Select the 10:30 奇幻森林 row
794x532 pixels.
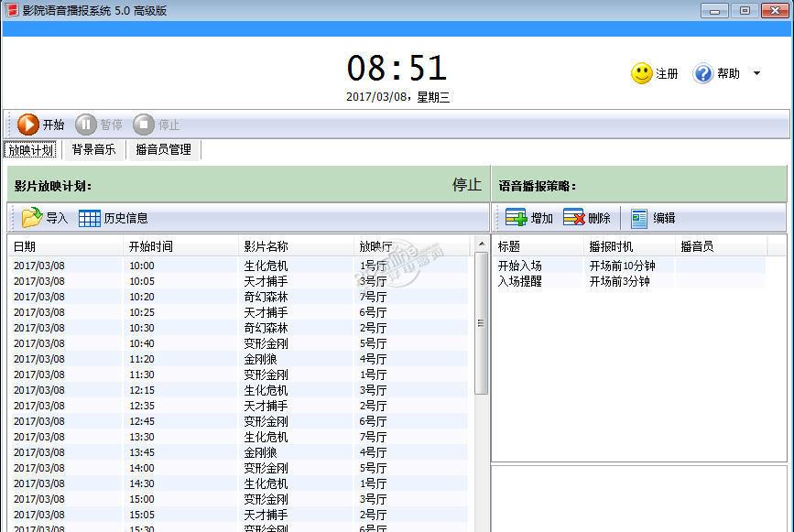239,328
